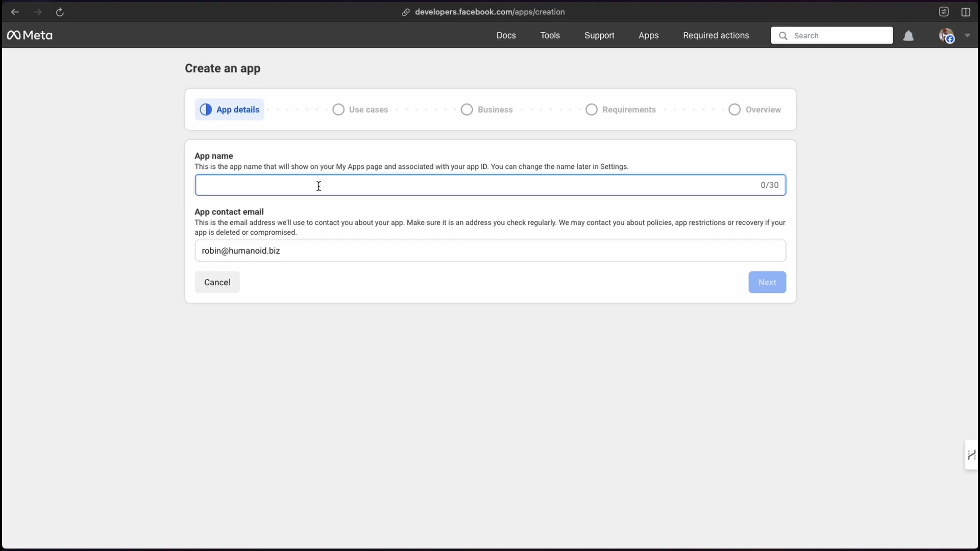Click the App name label
The width and height of the screenshot is (980, 551).
pos(214,156)
